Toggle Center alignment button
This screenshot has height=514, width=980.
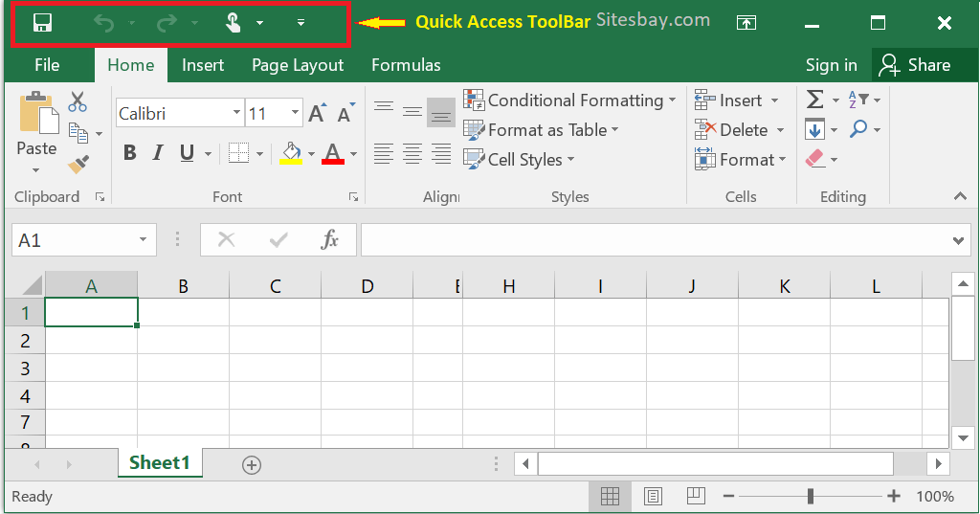pyautogui.click(x=412, y=153)
